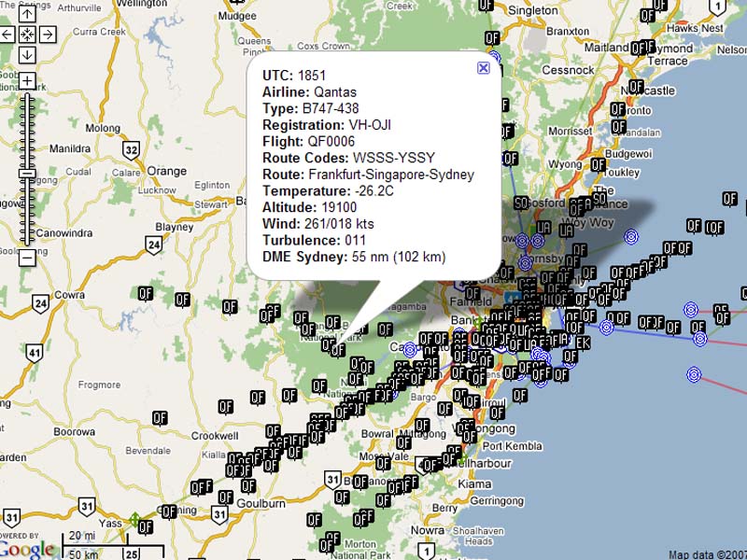Select the SQ marker left of Gosford
Viewport: 747px width, 560px height.
pos(522,203)
